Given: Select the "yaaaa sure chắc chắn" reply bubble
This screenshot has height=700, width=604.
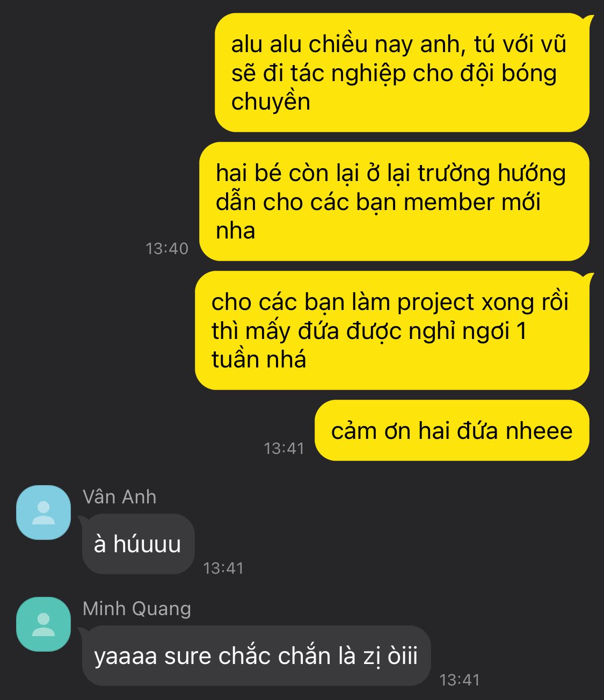Looking at the screenshot, I should click(x=256, y=655).
